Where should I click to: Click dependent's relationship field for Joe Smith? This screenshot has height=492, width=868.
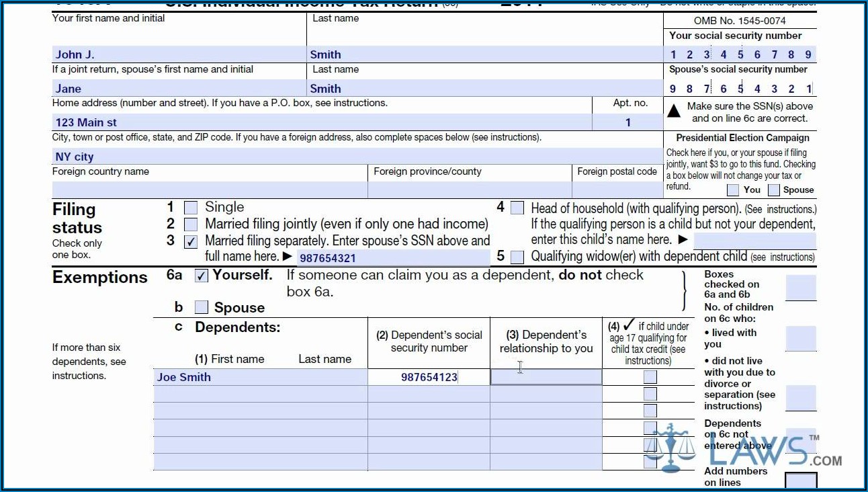[546, 377]
